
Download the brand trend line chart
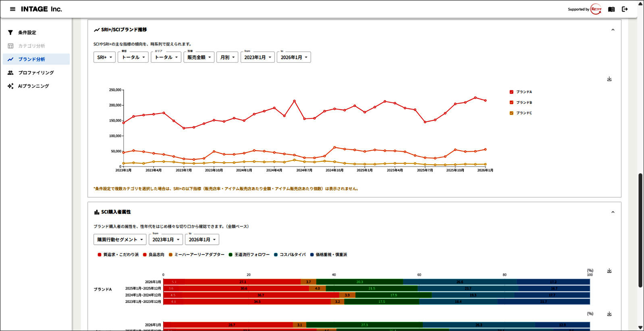pyautogui.click(x=609, y=79)
